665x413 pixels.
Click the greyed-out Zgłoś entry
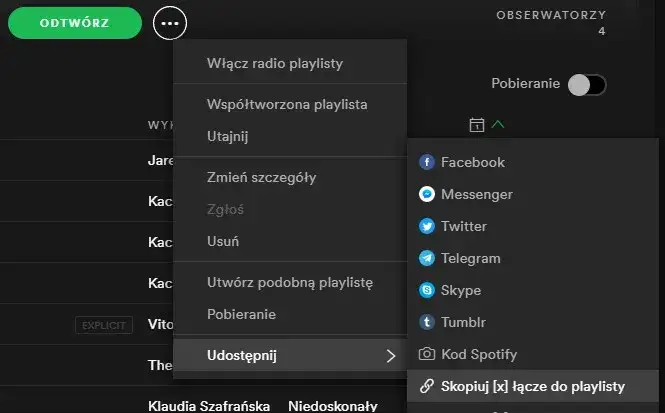(x=290, y=209)
